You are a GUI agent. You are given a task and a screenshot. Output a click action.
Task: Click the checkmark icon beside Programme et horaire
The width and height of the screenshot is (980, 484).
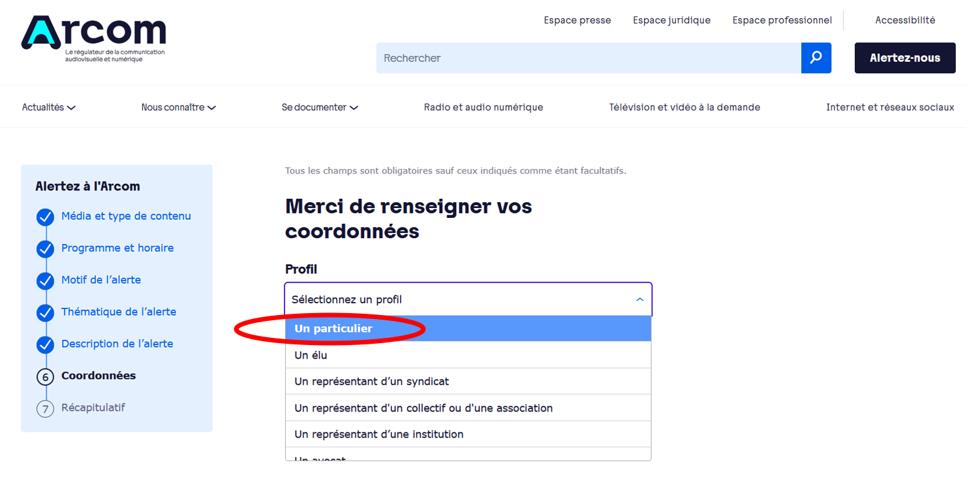(x=45, y=249)
